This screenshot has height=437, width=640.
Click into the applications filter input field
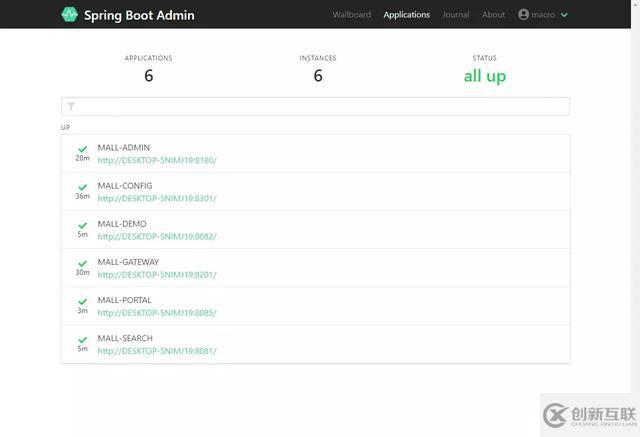coord(320,106)
